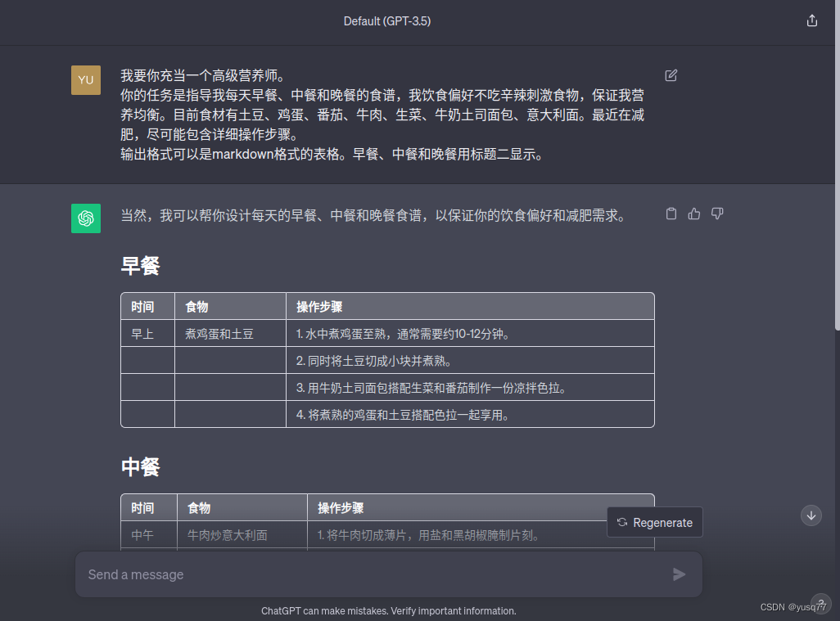
Task: Click the YU user avatar
Action: pos(86,80)
